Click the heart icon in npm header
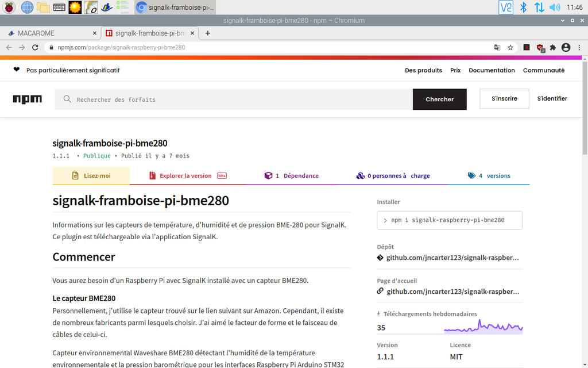The image size is (588, 368). click(16, 70)
